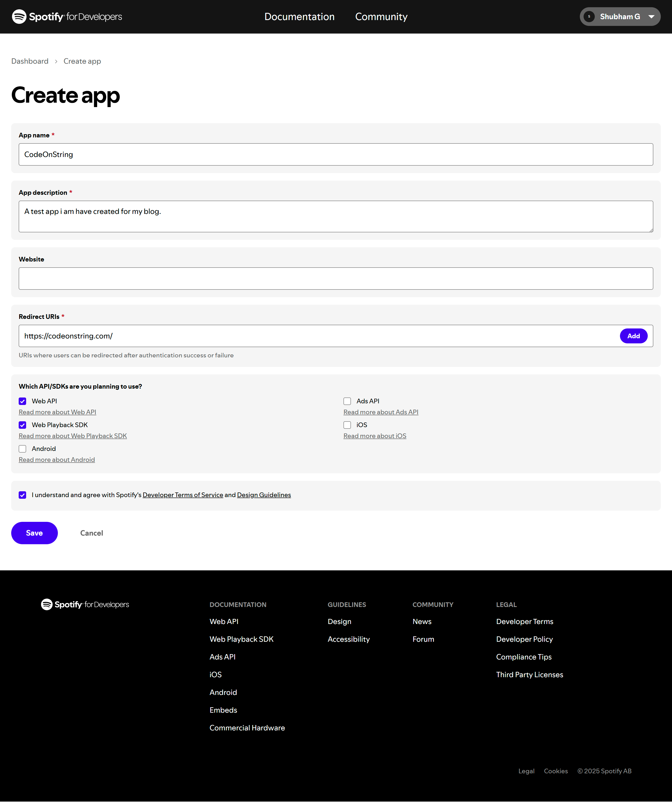Uncheck the Web API checkbox

pos(23,401)
